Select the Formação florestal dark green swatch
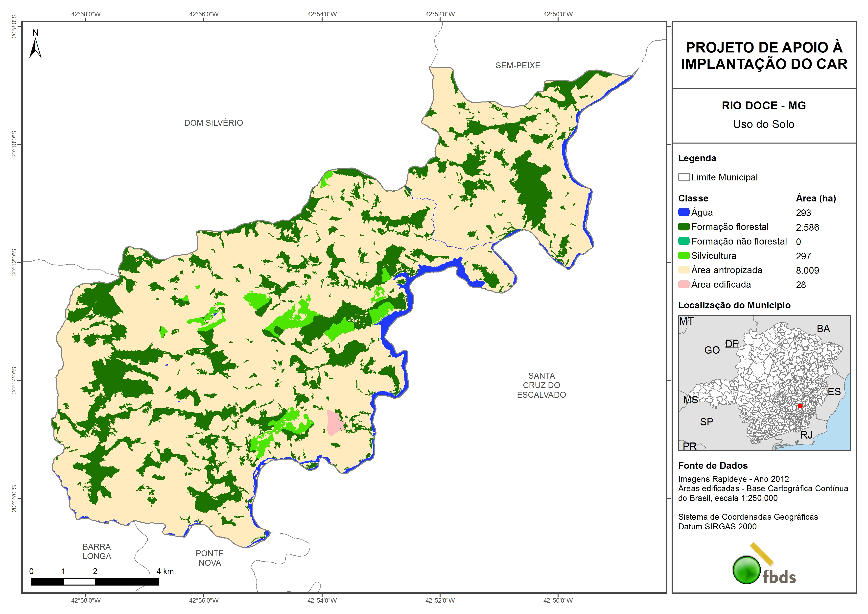Screen dimensions: 868x614 point(683,227)
